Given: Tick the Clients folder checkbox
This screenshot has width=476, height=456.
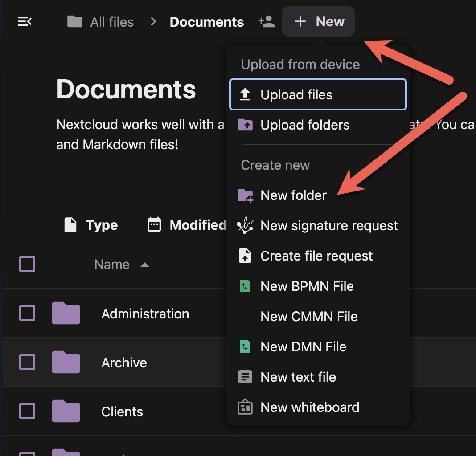Looking at the screenshot, I should [x=27, y=411].
